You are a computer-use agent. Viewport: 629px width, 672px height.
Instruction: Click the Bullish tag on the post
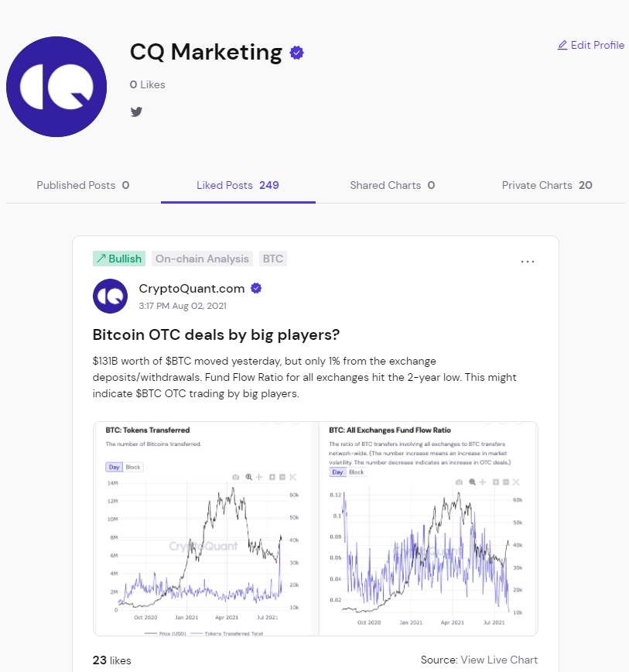119,259
